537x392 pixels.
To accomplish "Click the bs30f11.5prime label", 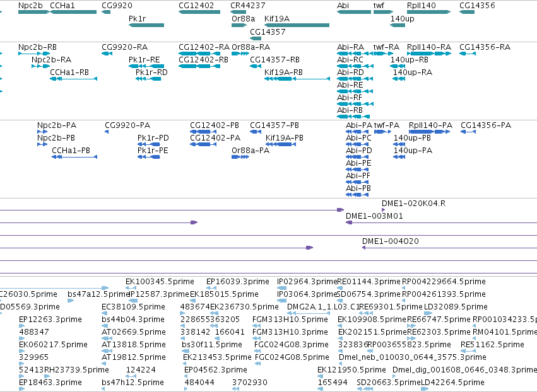I will coord(212,345).
